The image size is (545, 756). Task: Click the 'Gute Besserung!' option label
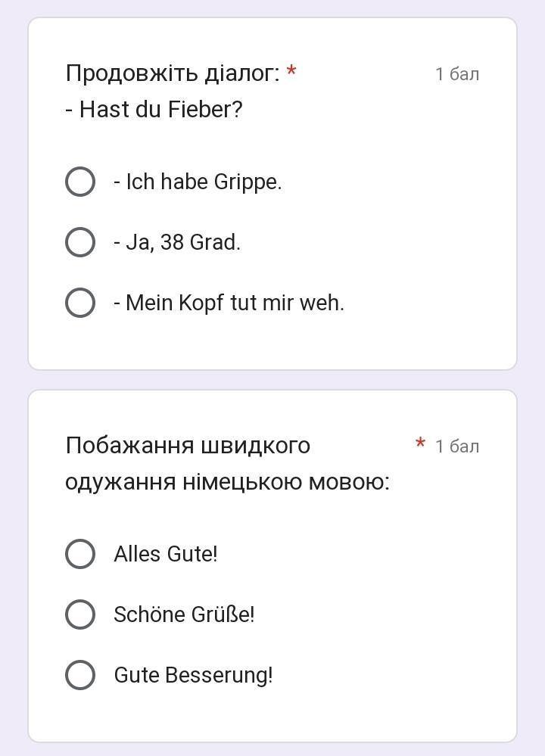[193, 675]
